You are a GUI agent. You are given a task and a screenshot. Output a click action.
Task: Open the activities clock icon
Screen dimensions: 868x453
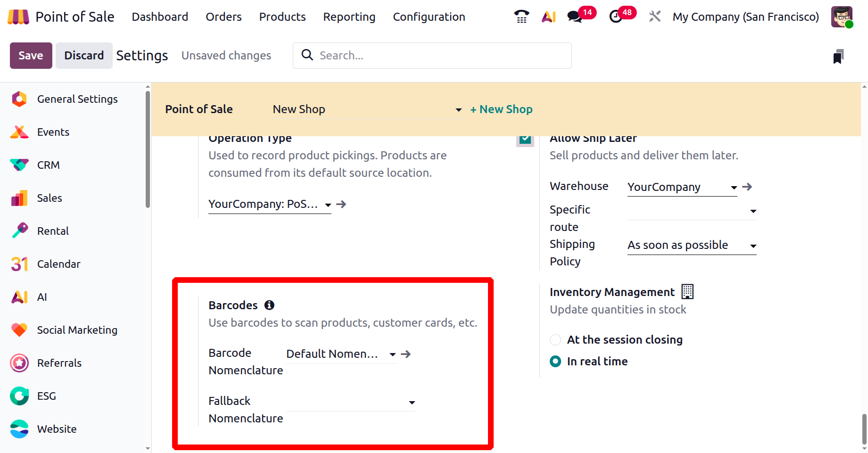(615, 17)
